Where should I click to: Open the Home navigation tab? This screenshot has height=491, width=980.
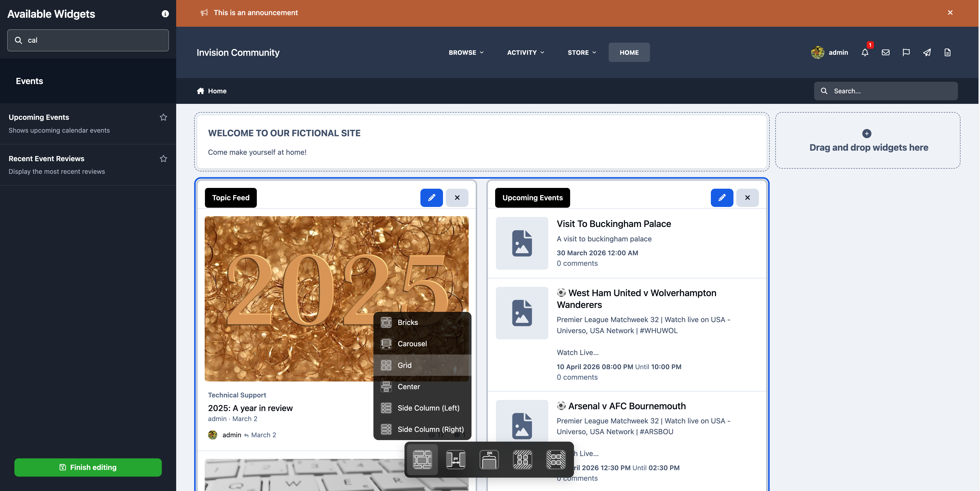click(x=629, y=52)
